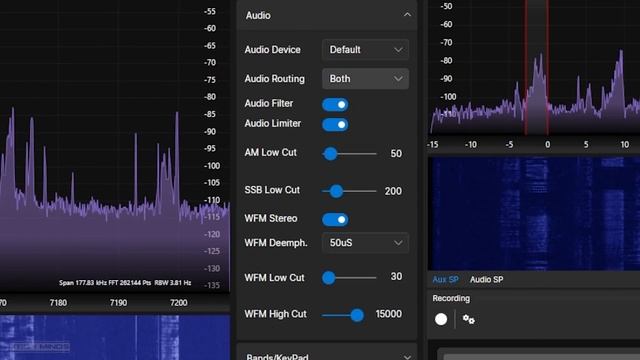
Task: Click the 7200 frequency axis label
Action: 179,303
